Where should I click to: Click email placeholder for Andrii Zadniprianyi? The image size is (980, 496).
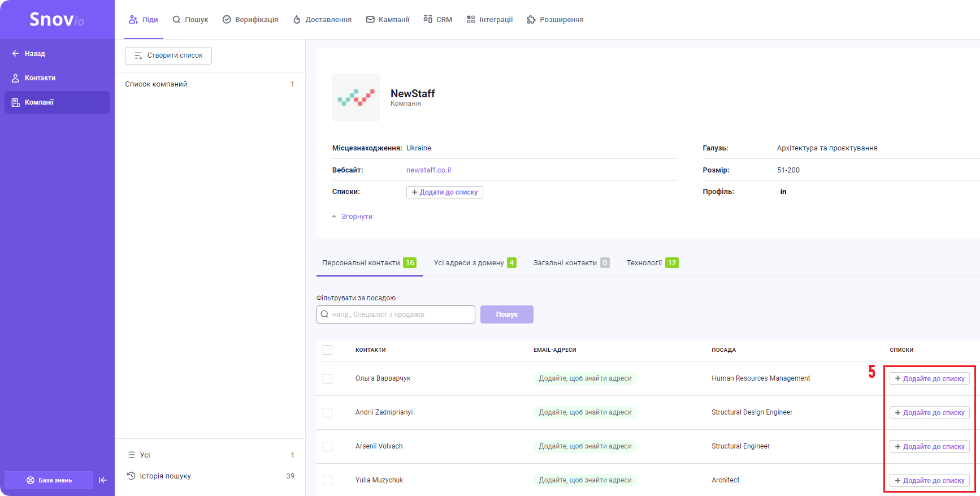pos(585,412)
